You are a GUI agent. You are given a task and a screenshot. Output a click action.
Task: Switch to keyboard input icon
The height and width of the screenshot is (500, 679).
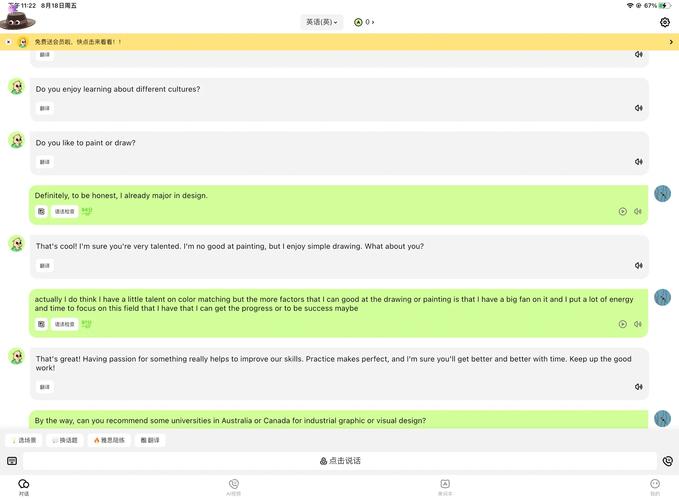[x=12, y=461]
